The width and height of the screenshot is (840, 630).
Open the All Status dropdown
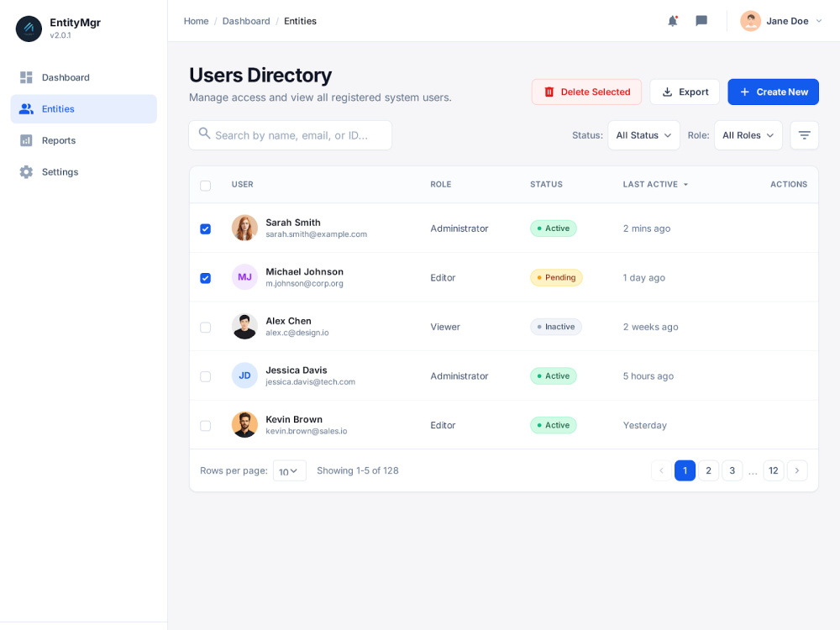pos(643,134)
